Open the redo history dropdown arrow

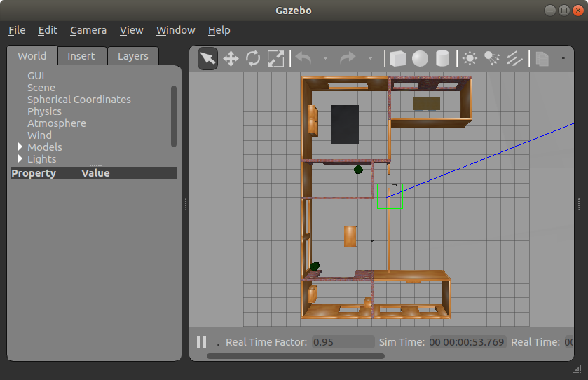tap(371, 58)
